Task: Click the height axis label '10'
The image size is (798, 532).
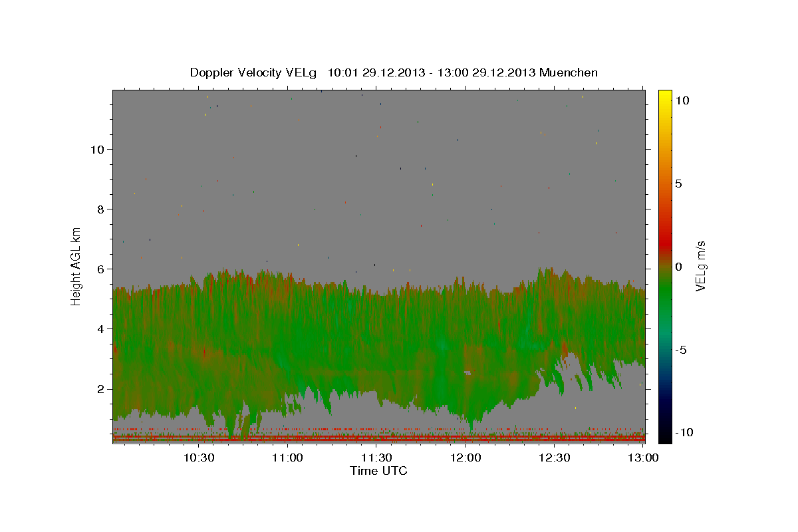Action: 97,149
